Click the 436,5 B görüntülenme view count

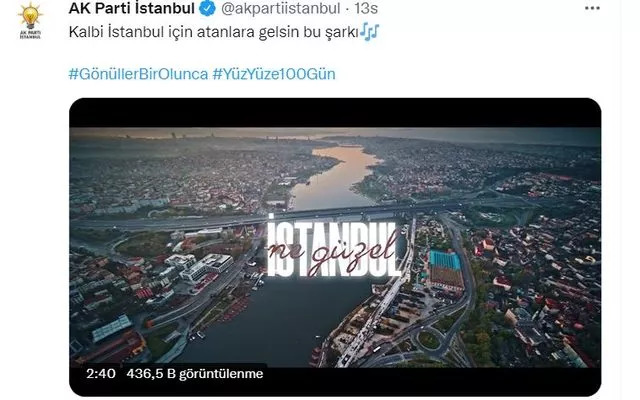point(195,373)
